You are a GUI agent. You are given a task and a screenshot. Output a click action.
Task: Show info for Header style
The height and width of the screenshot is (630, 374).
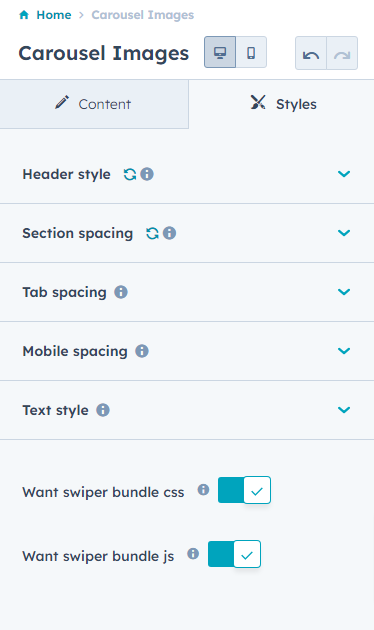[147, 174]
